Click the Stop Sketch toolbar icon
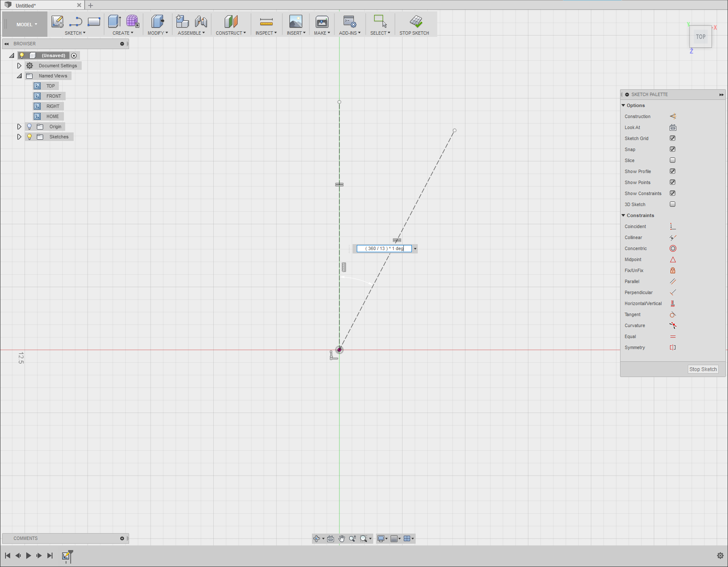This screenshot has width=728, height=567. 416,21
